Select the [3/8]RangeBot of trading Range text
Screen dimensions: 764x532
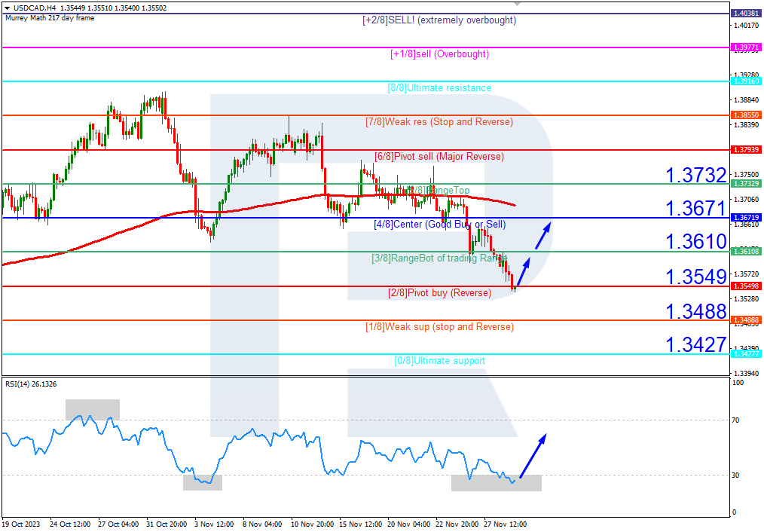point(439,258)
